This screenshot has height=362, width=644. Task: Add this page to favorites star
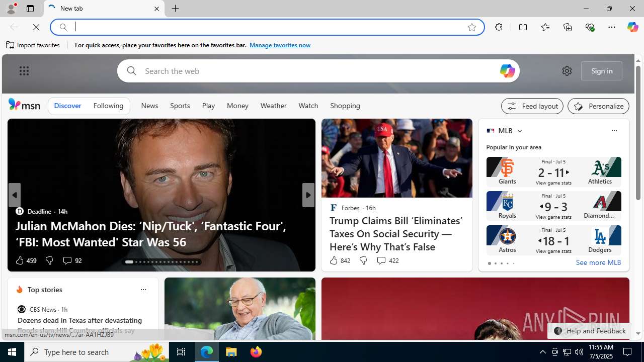click(x=471, y=27)
